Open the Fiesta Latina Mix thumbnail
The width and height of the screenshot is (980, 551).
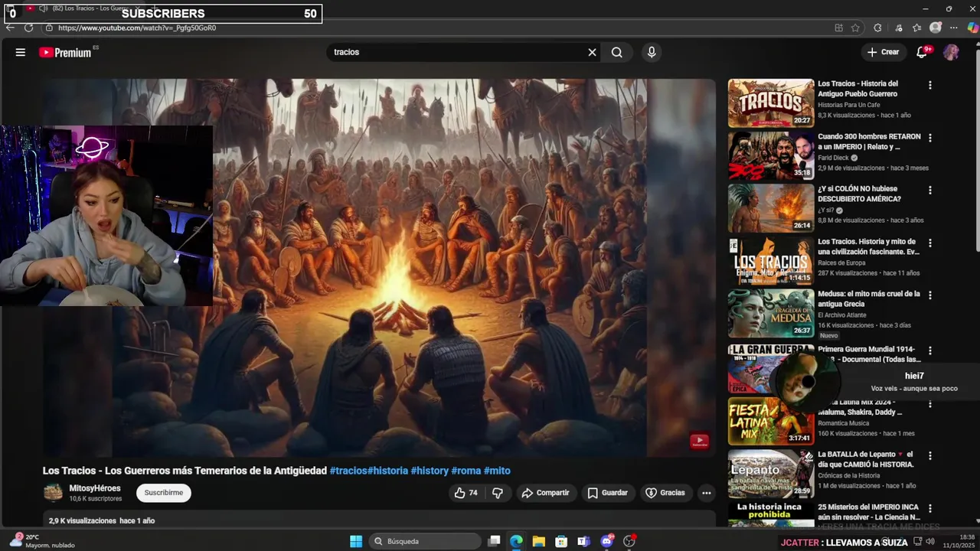click(771, 421)
